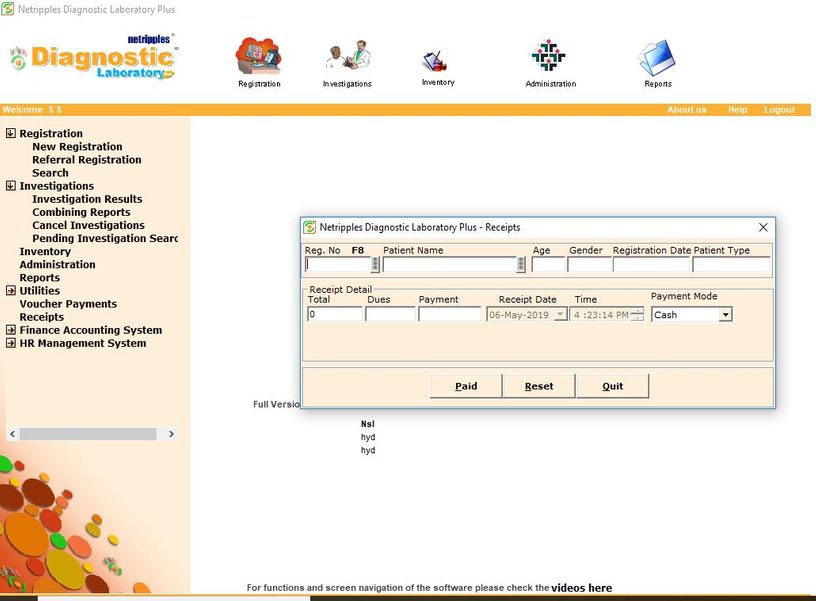Select New Registration in sidebar
The height and width of the screenshot is (601, 816).
77,147
